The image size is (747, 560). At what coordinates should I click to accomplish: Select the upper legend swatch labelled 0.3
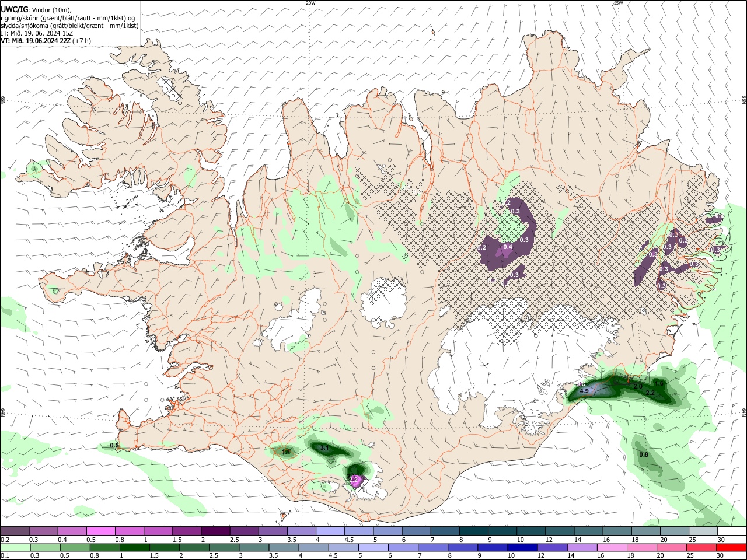tap(43, 531)
